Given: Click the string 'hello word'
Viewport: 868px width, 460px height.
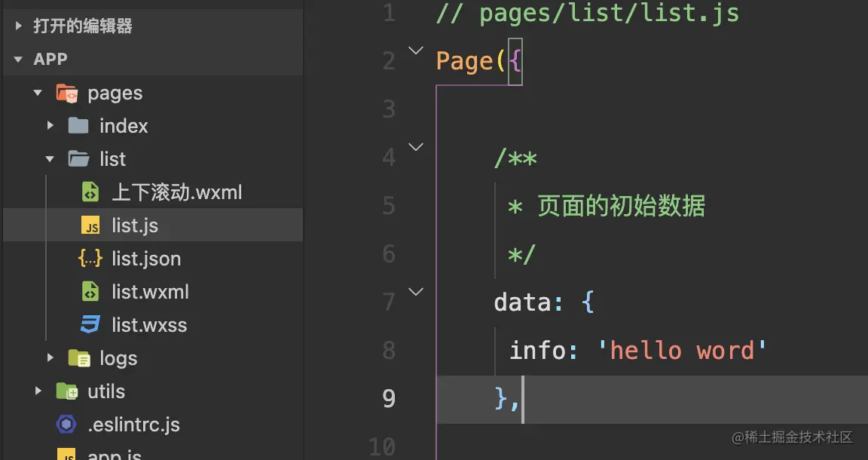Looking at the screenshot, I should click(683, 350).
